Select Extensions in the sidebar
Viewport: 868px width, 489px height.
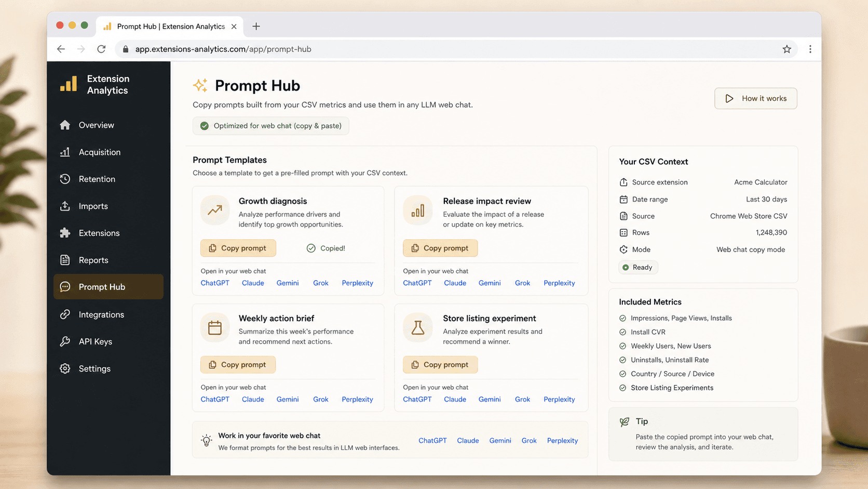tap(108, 233)
